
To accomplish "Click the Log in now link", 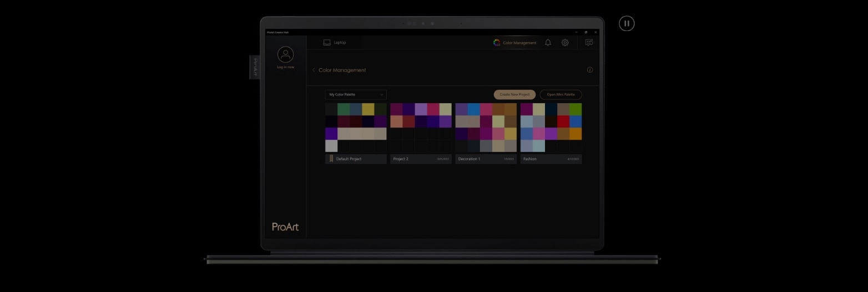I will 285,67.
